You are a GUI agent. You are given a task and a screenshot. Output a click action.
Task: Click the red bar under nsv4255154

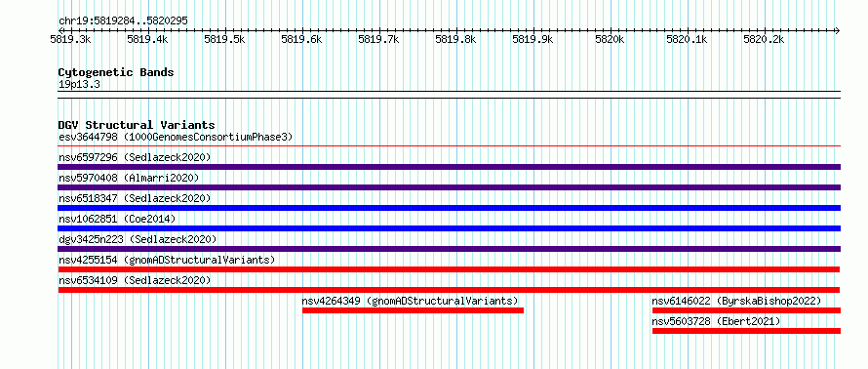(449, 269)
